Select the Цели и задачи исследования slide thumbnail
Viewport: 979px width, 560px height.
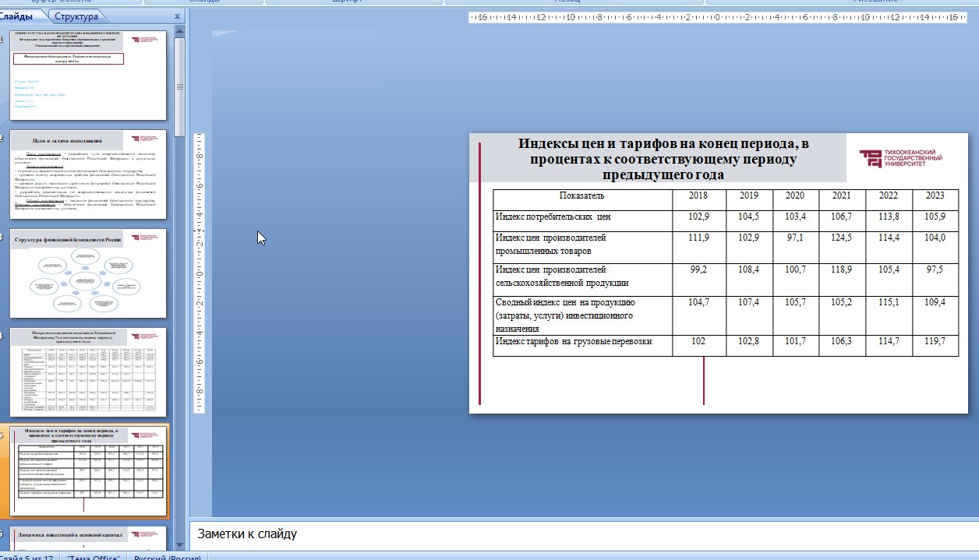tap(88, 174)
